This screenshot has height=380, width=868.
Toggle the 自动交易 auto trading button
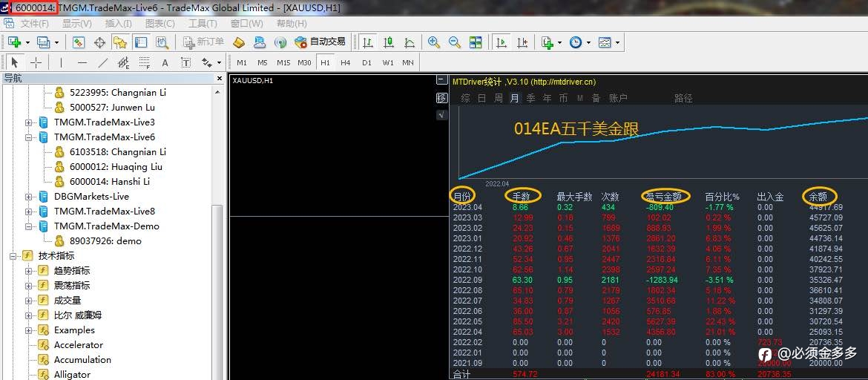click(320, 42)
